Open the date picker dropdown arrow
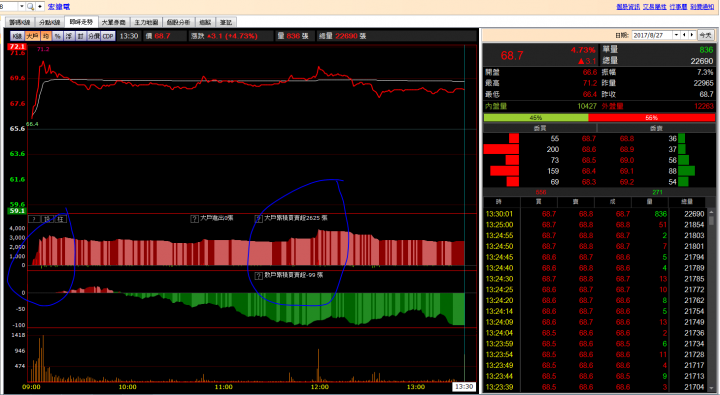 pyautogui.click(x=676, y=35)
